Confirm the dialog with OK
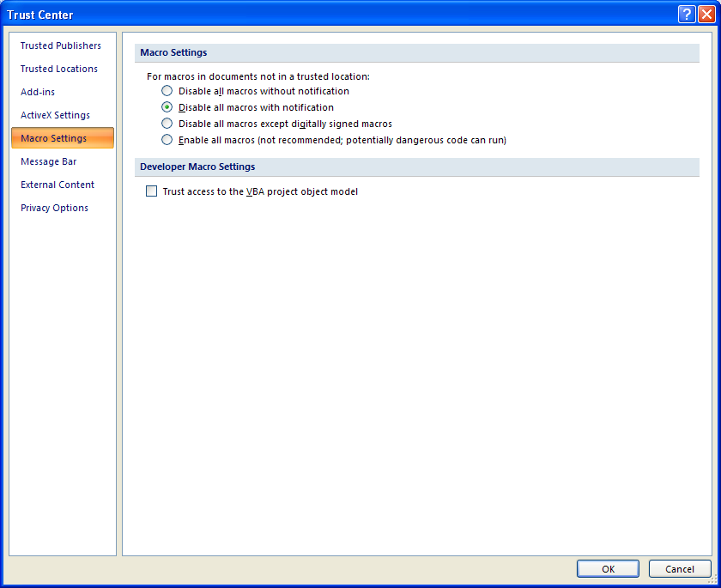Screen dimensions: 721x588 [x=608, y=569]
